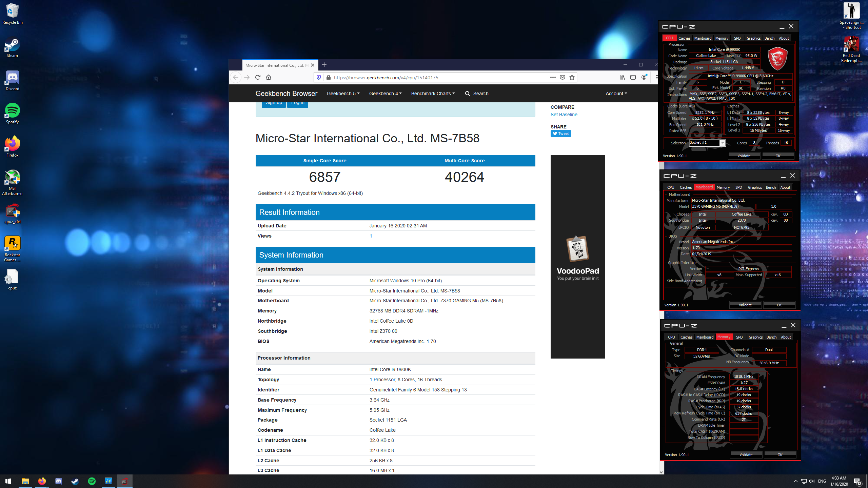Select the SPD tab in middle CPU-Z window
This screenshot has width=868, height=488.
click(x=738, y=187)
